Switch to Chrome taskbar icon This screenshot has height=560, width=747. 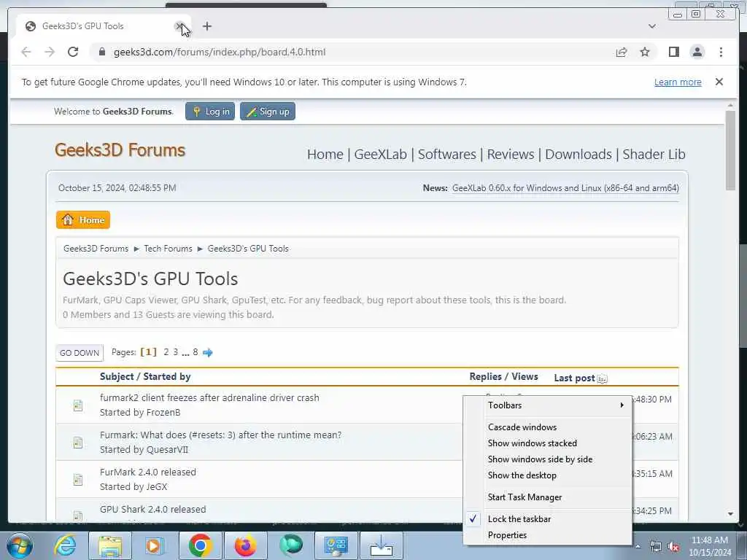pyautogui.click(x=200, y=545)
